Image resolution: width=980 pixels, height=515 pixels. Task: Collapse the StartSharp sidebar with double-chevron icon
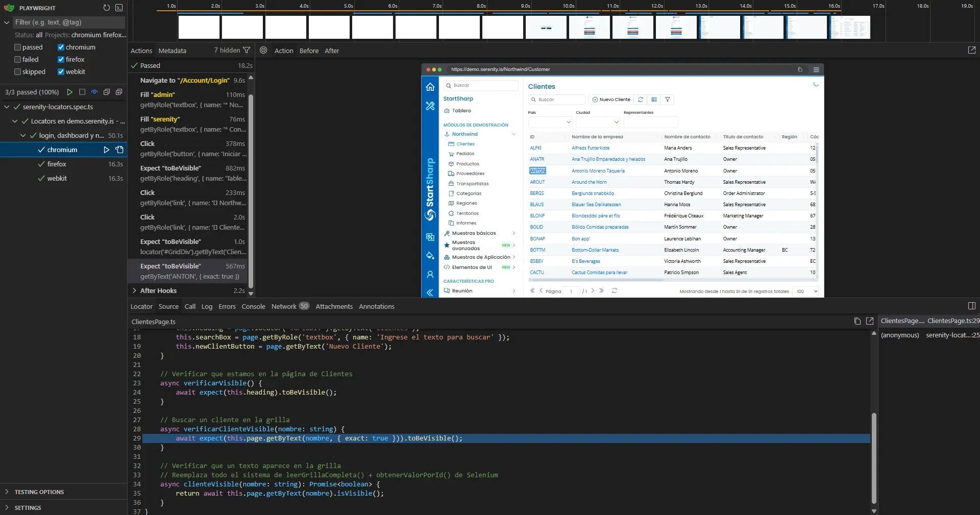click(x=430, y=292)
